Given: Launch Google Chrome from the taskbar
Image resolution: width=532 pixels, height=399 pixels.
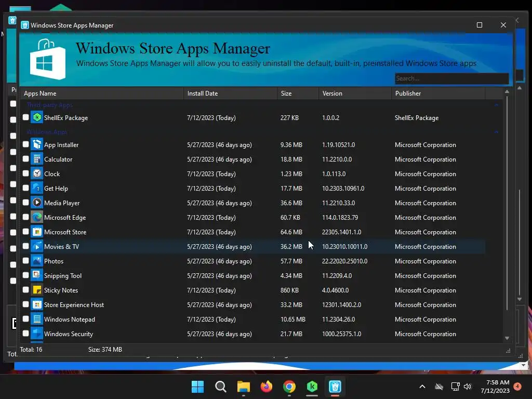Looking at the screenshot, I should pos(289,387).
